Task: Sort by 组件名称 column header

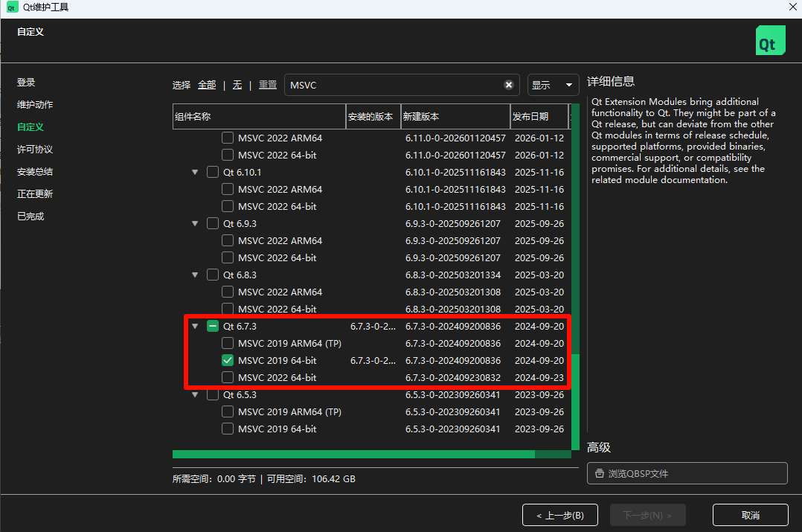Action: tap(260, 117)
